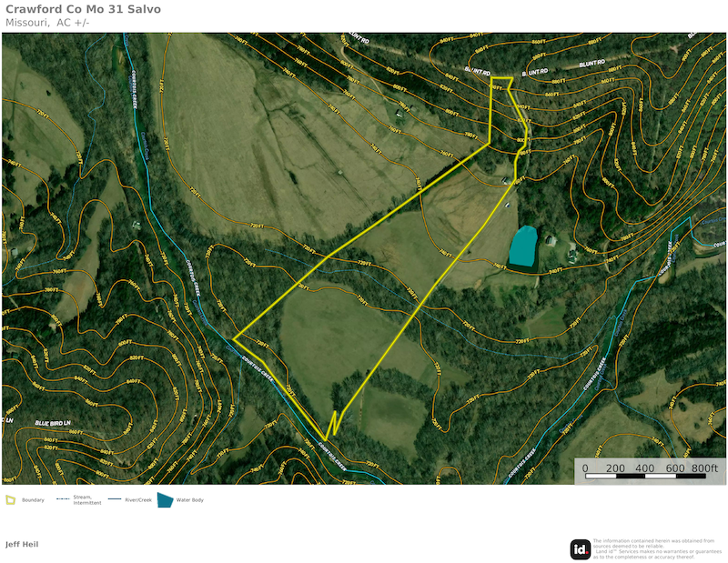Click the map title Crawford Co Mo 31 Salvo
The image size is (728, 563).
[x=83, y=10]
